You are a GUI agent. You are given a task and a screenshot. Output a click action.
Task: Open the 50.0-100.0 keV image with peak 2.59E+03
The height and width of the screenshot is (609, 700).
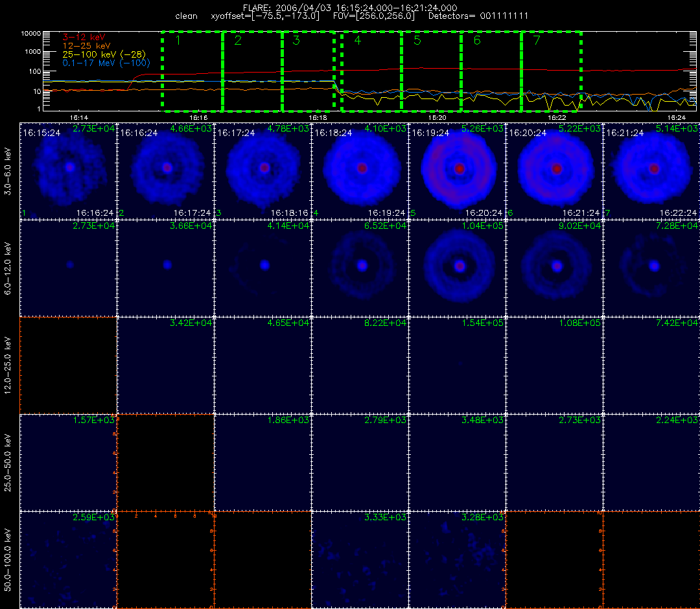pos(68,560)
